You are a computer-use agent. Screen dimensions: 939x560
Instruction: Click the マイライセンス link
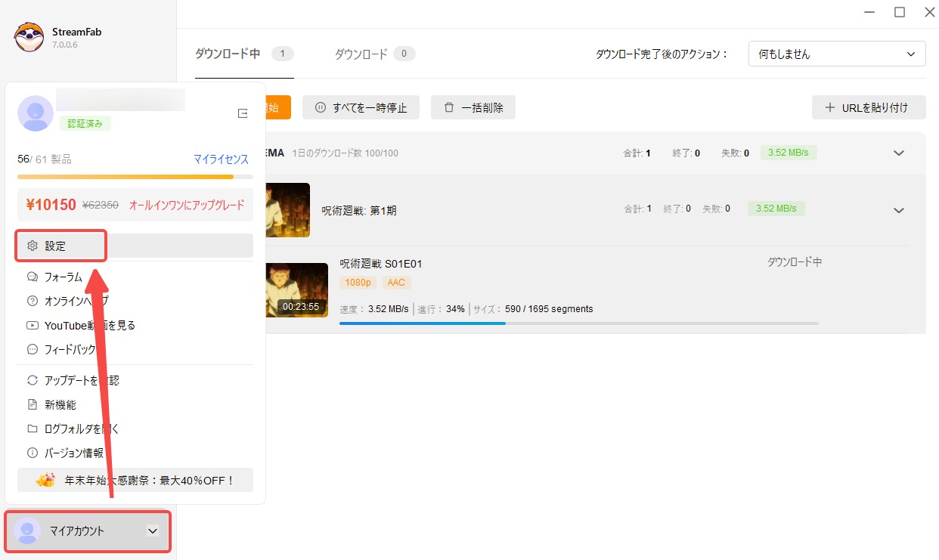(x=221, y=159)
